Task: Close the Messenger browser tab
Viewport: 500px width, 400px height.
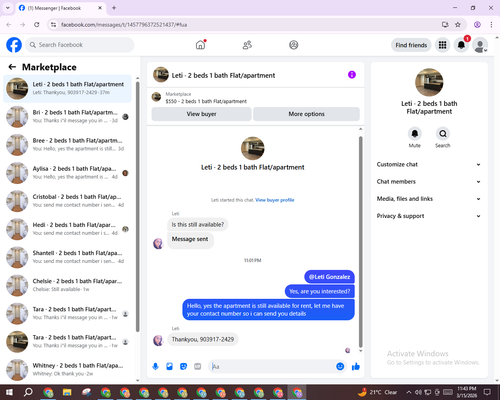Action: tap(100, 8)
